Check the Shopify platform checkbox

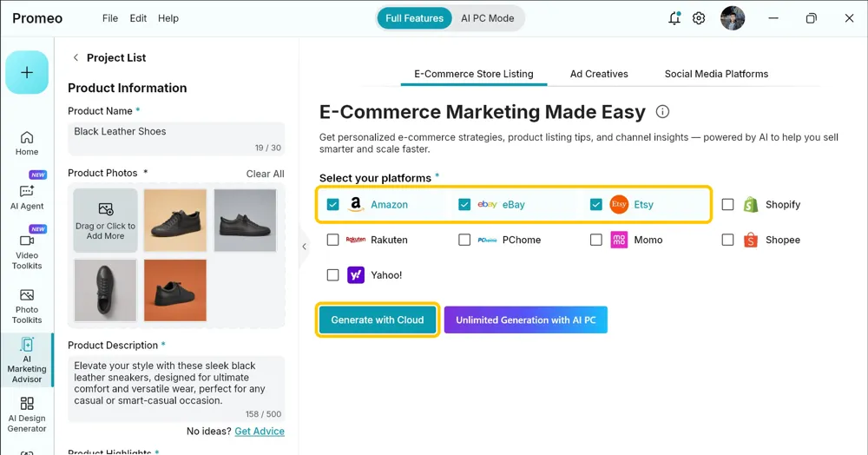click(x=728, y=204)
